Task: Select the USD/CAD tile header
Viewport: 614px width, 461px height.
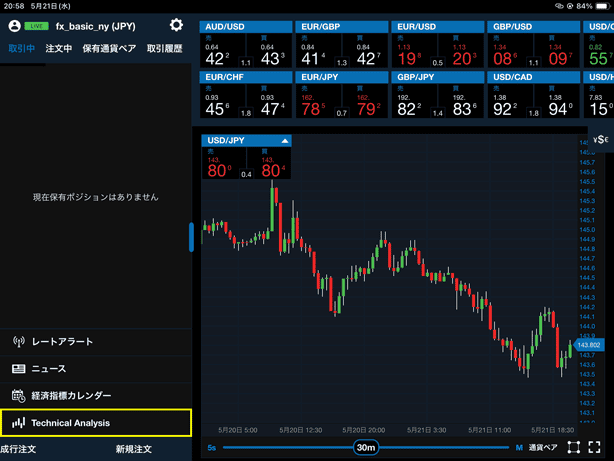Action: [x=534, y=77]
